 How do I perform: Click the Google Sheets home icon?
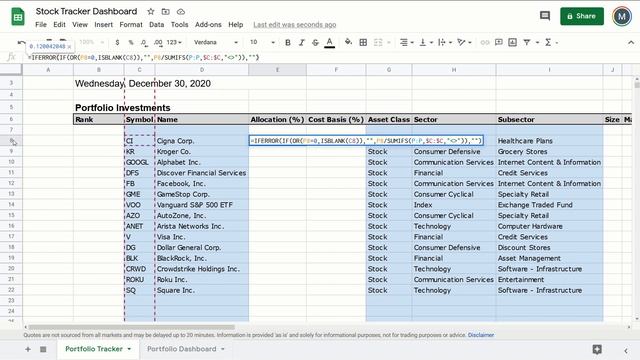[x=18, y=16]
